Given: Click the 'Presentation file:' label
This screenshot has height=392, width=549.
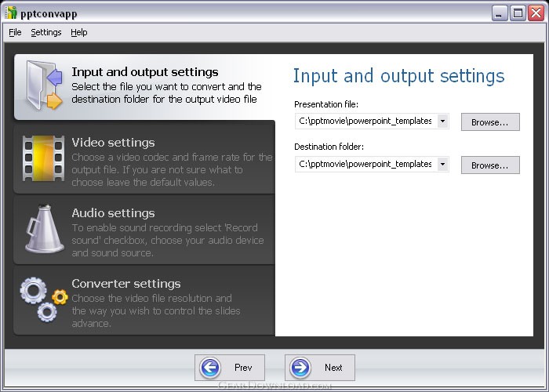Looking at the screenshot, I should [326, 104].
